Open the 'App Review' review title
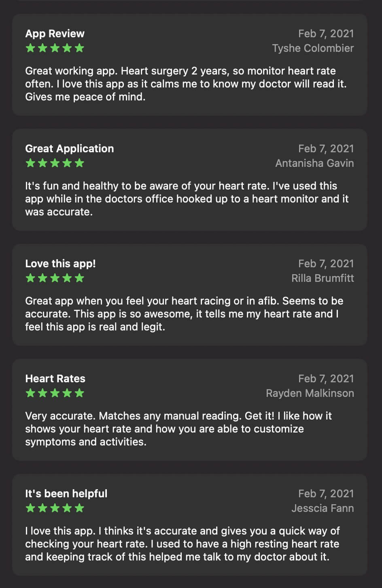Viewport: 382px width, 588px height. pyautogui.click(x=55, y=34)
